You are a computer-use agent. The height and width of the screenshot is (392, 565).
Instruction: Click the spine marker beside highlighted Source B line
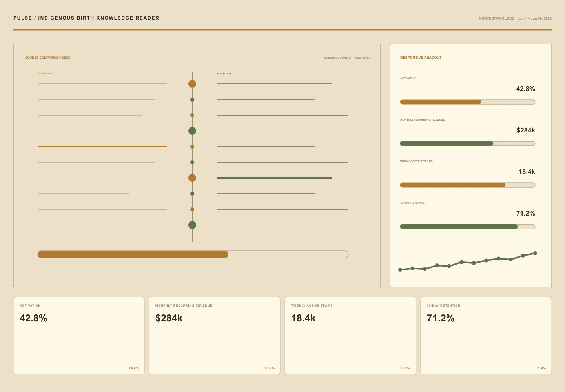[x=192, y=178]
